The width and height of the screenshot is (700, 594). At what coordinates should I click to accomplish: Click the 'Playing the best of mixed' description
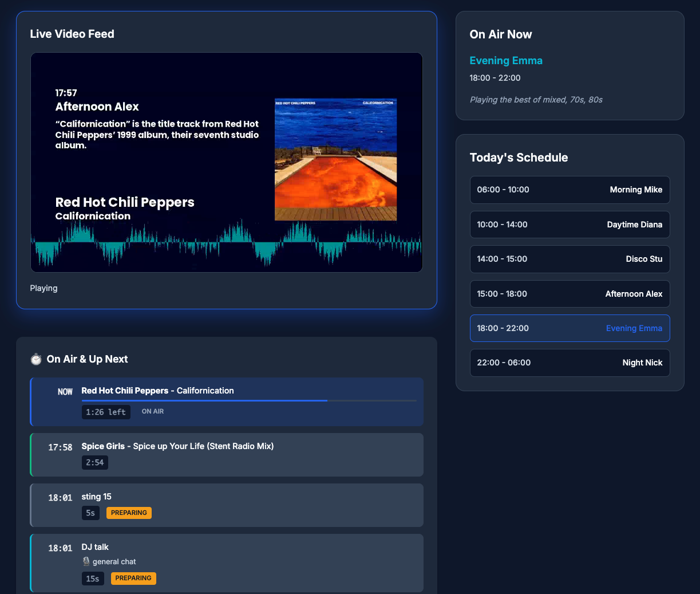(x=536, y=100)
